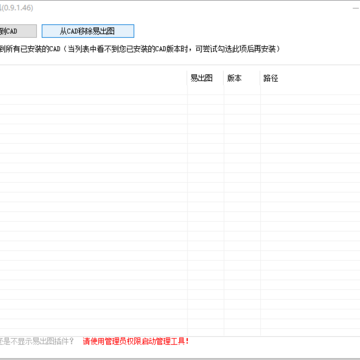Select the 版本 column header
Image resolution: width=360 pixels, height=360 pixels.
(242, 79)
